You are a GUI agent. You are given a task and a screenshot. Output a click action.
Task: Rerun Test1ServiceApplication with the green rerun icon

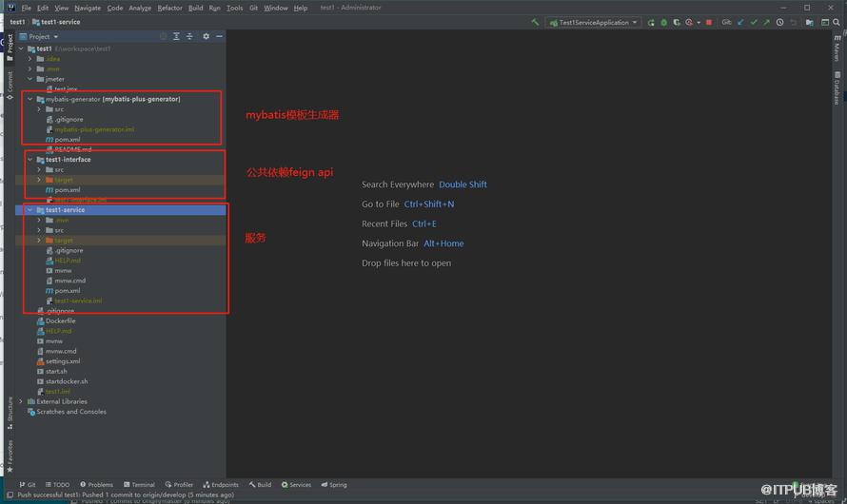point(651,22)
